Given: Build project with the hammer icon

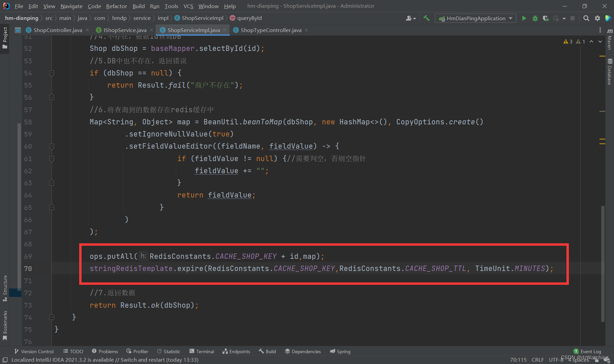Looking at the screenshot, I should pyautogui.click(x=426, y=18).
